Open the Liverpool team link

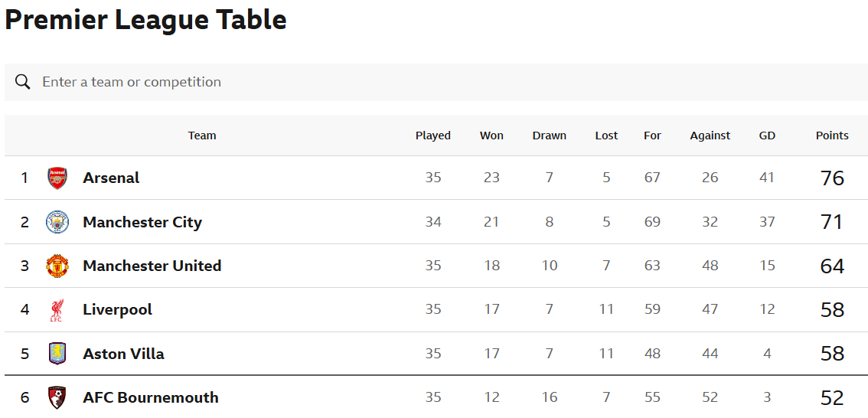click(117, 309)
